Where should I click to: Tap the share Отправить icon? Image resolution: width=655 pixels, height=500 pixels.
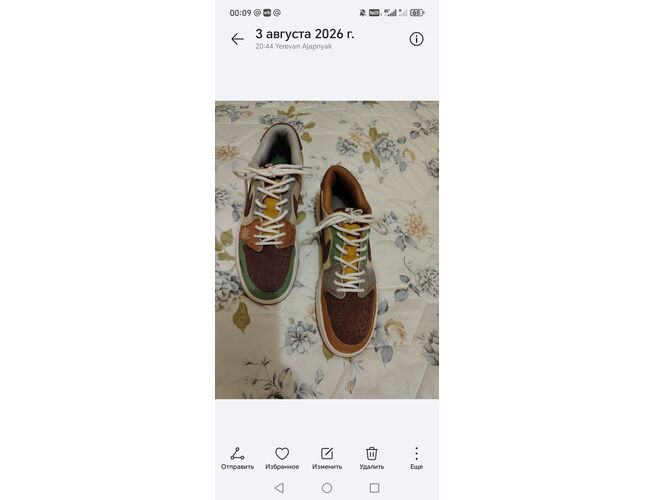(237, 454)
